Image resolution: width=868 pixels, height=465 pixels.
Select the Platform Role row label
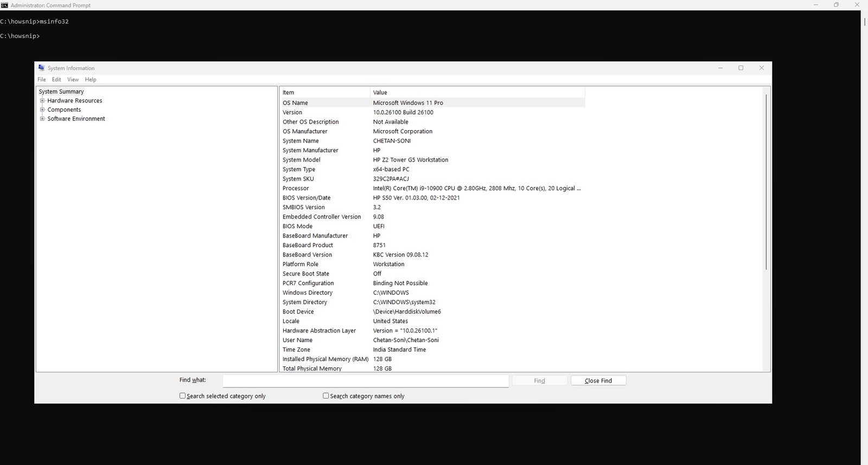[300, 264]
